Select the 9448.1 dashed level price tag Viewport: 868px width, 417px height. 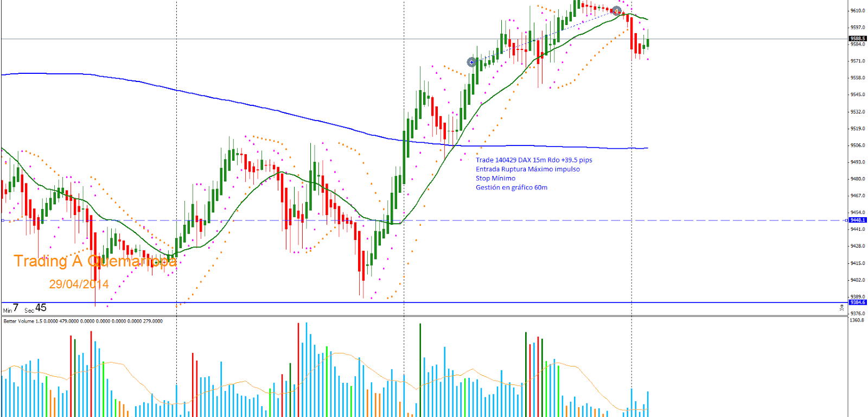(x=857, y=220)
